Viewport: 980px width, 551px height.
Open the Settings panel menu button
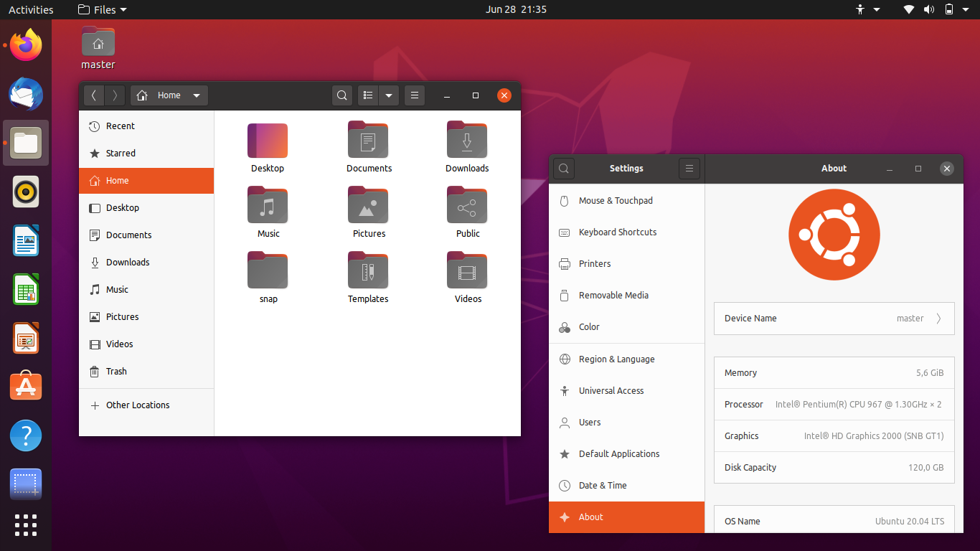click(x=689, y=169)
